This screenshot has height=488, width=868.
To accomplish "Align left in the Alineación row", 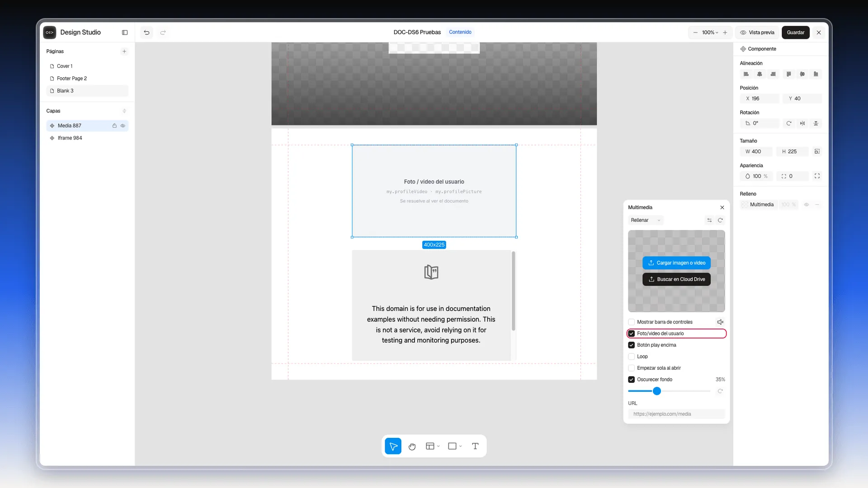I will (x=746, y=74).
